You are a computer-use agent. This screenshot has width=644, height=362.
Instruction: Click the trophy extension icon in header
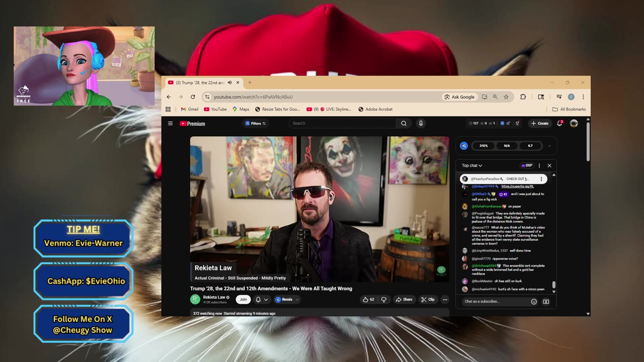(x=517, y=123)
